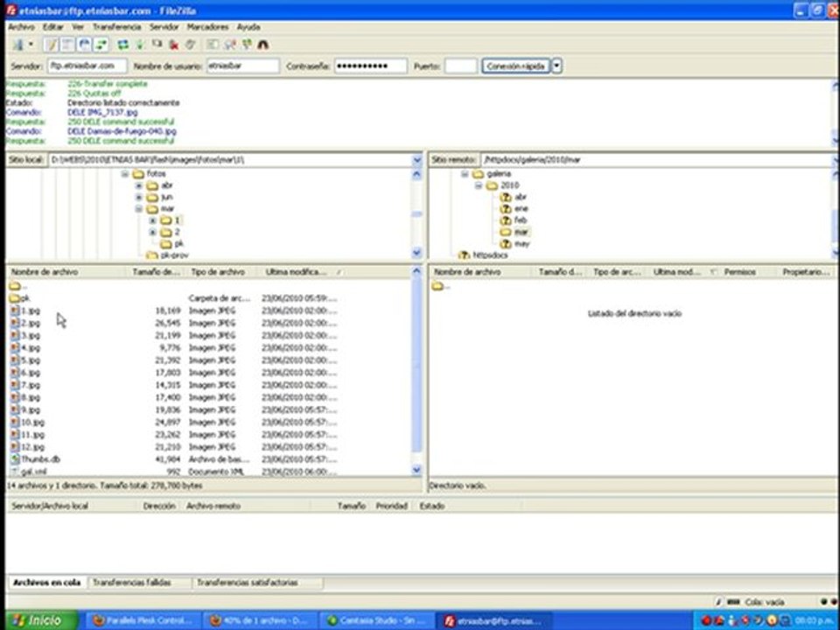Toggle the remote directory tree toolbar button
The width and height of the screenshot is (840, 630).
(85, 45)
